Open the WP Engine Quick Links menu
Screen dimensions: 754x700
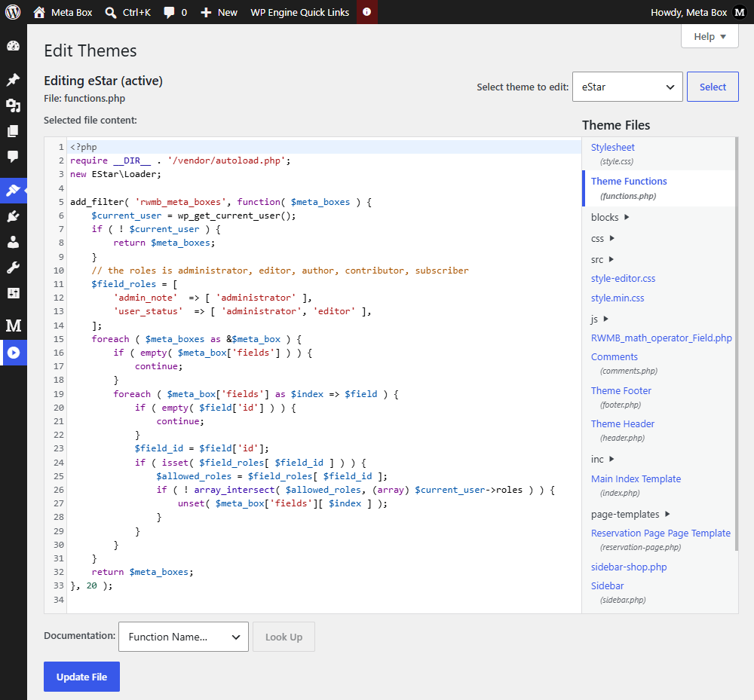pos(299,13)
